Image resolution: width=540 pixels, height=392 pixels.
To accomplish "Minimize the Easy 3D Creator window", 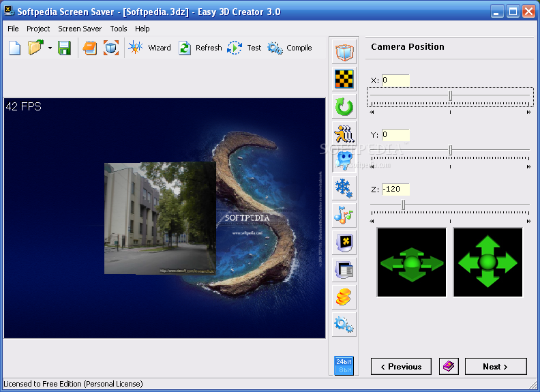I will click(496, 12).
